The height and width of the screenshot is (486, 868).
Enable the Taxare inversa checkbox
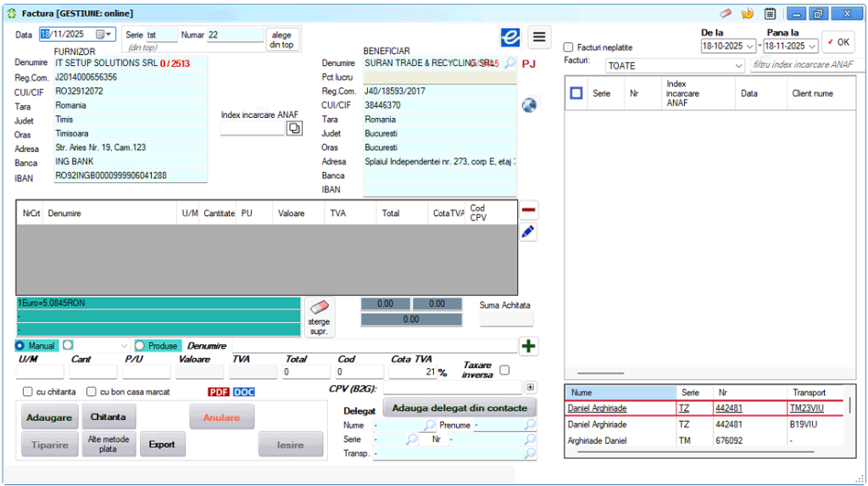504,370
